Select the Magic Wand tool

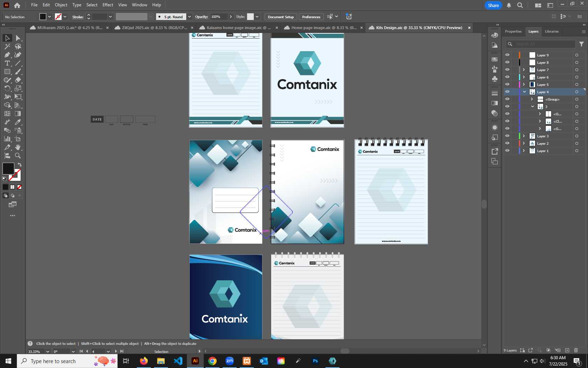(7, 46)
